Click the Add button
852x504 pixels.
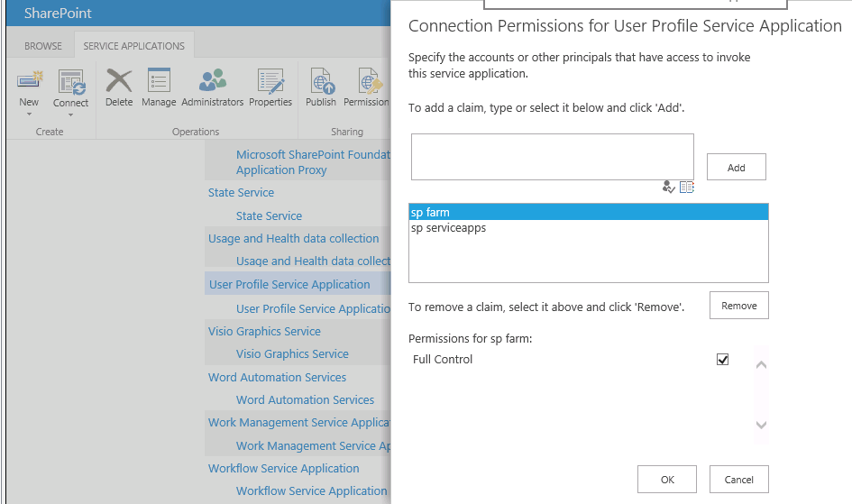(x=737, y=168)
